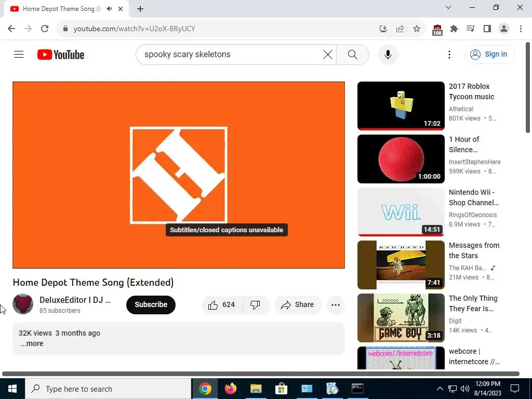
Task: Open the network icon in system tray
Action: click(453, 389)
